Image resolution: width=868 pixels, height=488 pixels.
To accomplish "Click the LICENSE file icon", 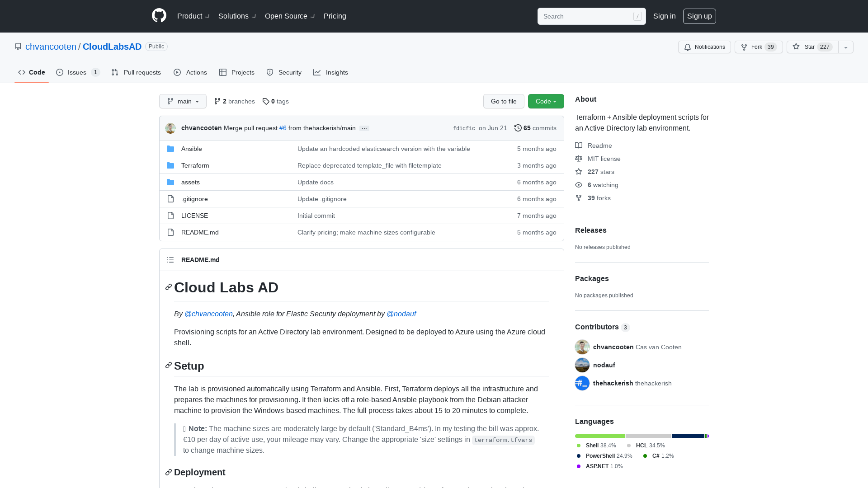I will click(x=170, y=216).
